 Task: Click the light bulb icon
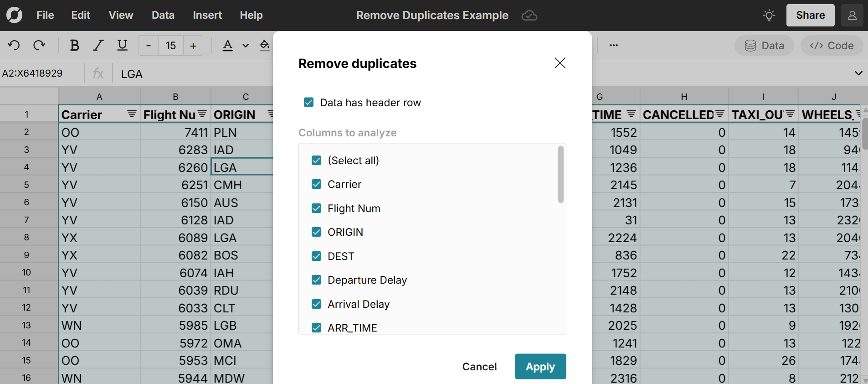click(x=769, y=16)
